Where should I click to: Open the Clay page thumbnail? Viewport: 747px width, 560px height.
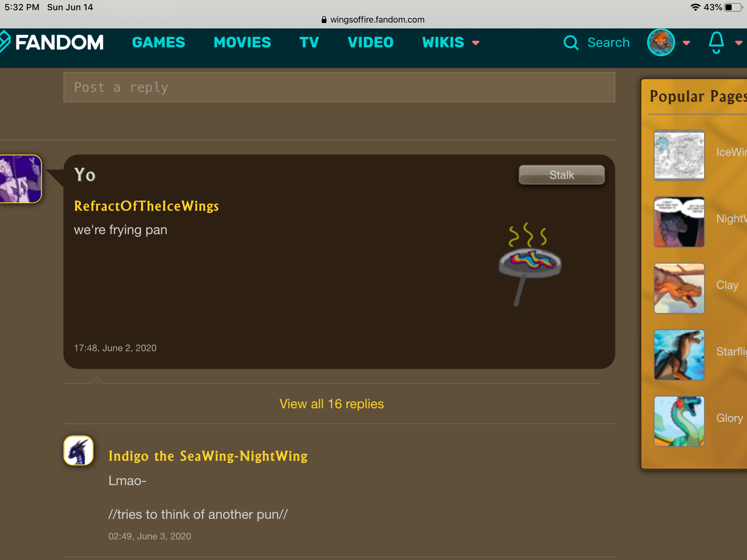[679, 288]
